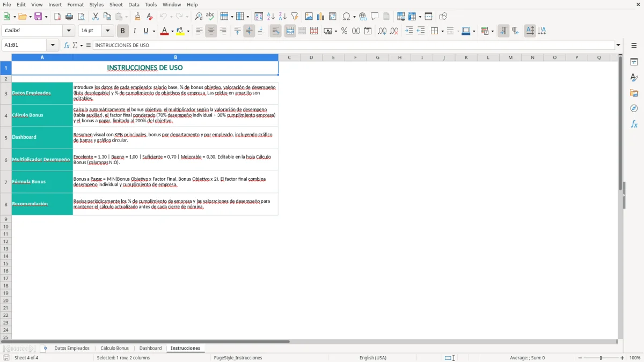This screenshot has height=362, width=644.
Task: Expand the Formula Bar arrow
Action: [618, 45]
